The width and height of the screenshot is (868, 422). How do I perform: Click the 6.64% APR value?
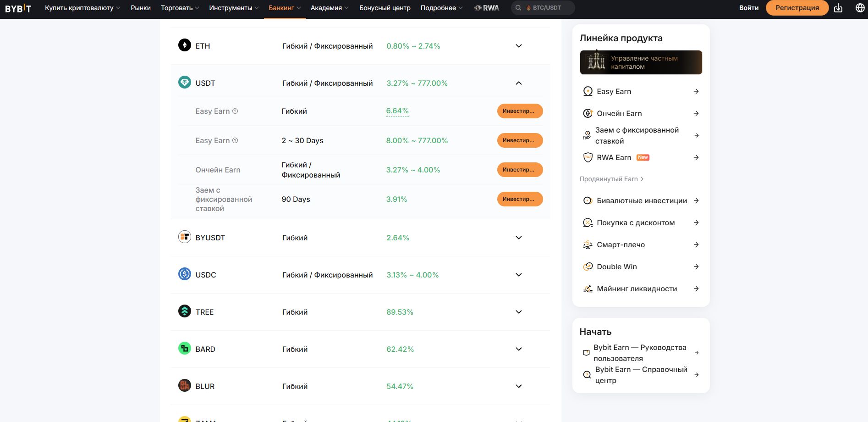397,111
